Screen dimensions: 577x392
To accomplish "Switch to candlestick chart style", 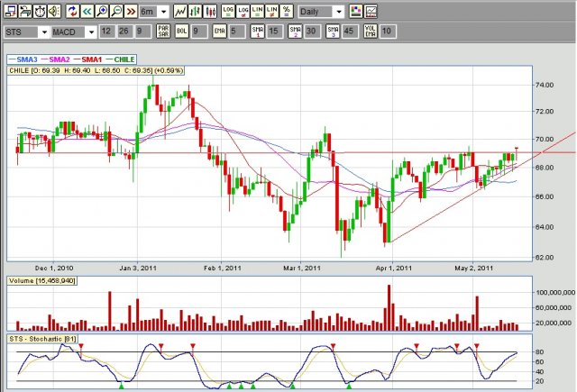I will pyautogui.click(x=210, y=12).
